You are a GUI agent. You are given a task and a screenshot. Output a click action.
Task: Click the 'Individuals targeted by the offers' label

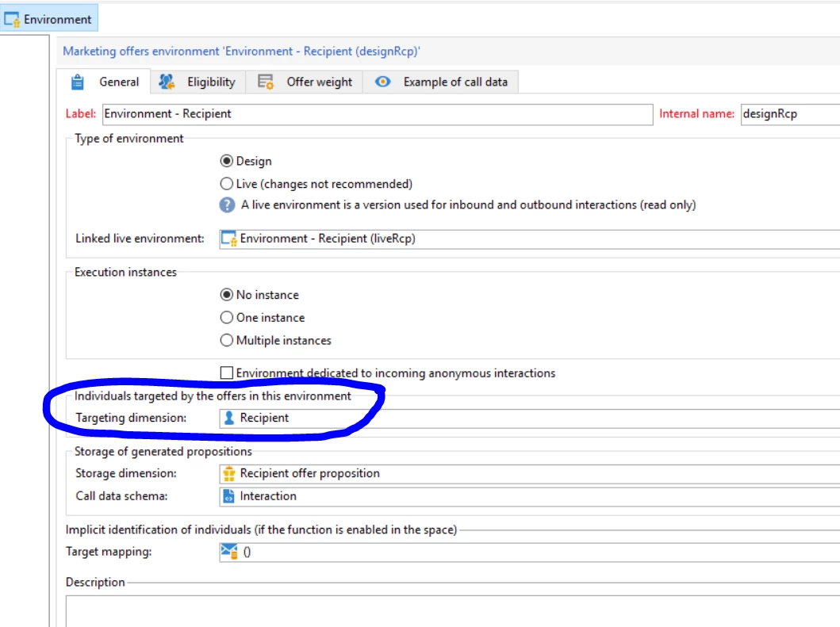click(213, 396)
